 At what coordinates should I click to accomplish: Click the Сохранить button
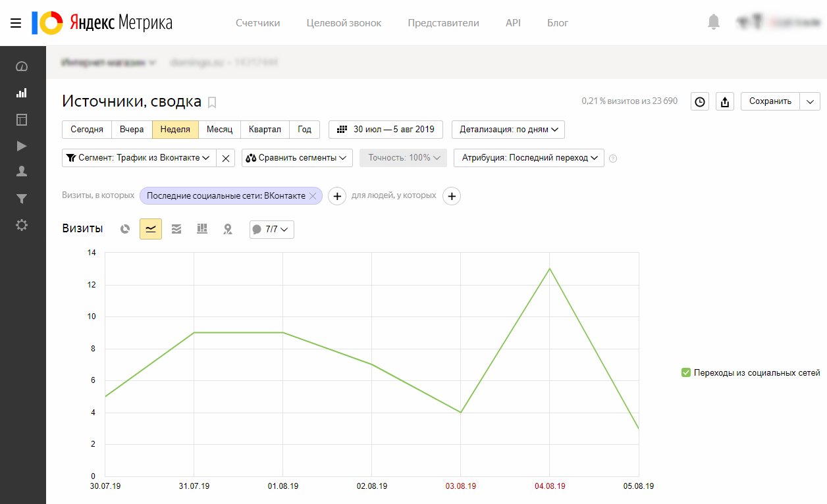(770, 101)
